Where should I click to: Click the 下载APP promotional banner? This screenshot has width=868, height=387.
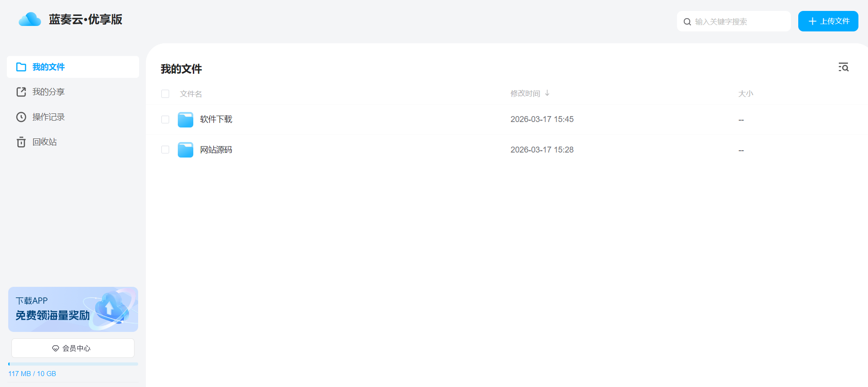tap(73, 309)
